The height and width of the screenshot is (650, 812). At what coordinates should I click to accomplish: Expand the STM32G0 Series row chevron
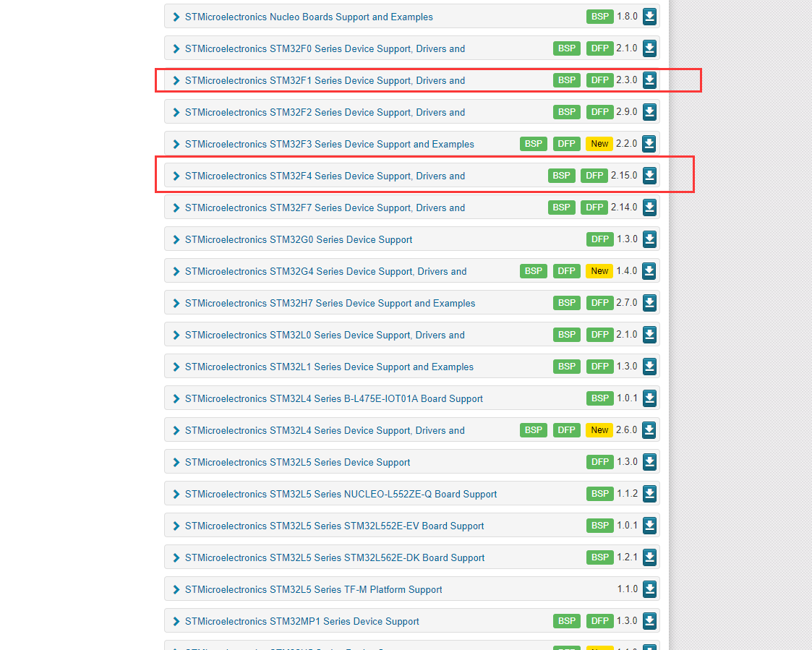tap(176, 240)
